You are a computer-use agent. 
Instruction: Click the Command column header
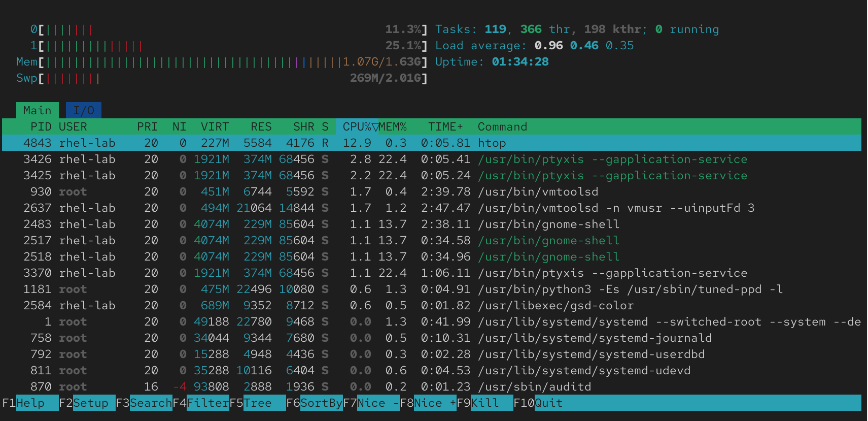click(503, 126)
